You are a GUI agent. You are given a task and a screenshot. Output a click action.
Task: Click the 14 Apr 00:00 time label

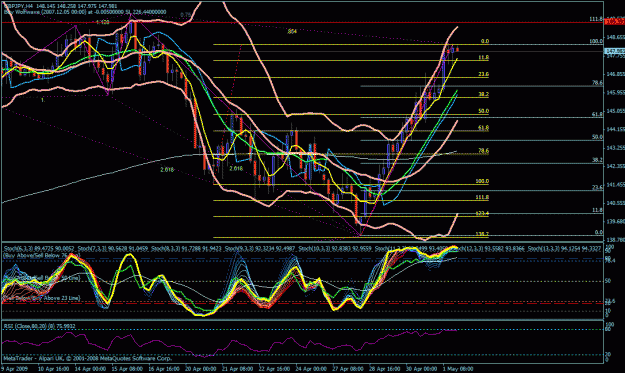[90, 369]
